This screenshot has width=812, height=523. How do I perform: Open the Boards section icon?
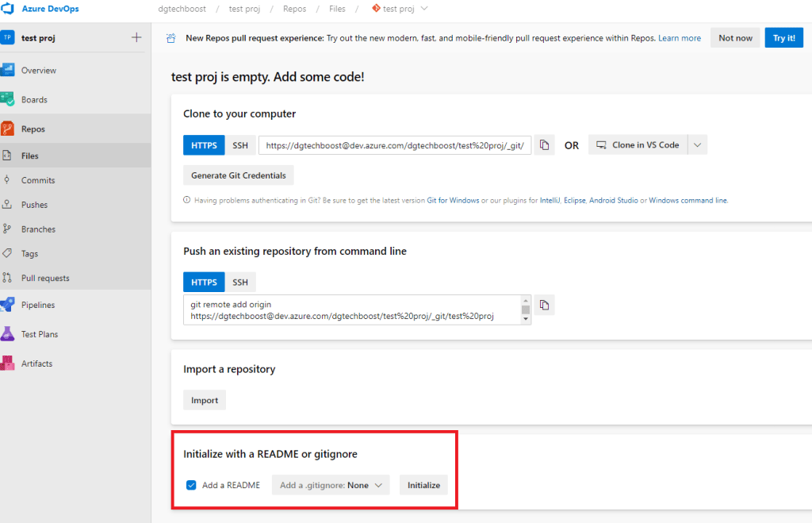click(8, 100)
